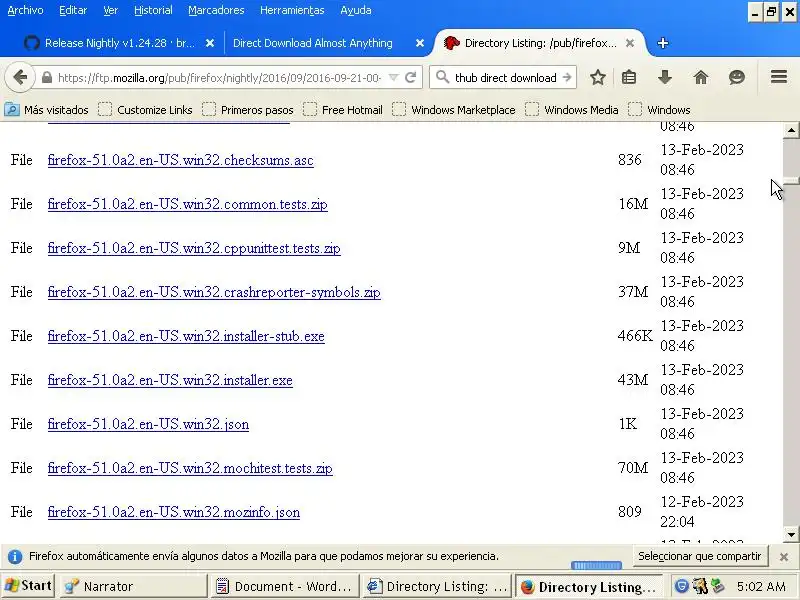Go to home page icon

701,78
